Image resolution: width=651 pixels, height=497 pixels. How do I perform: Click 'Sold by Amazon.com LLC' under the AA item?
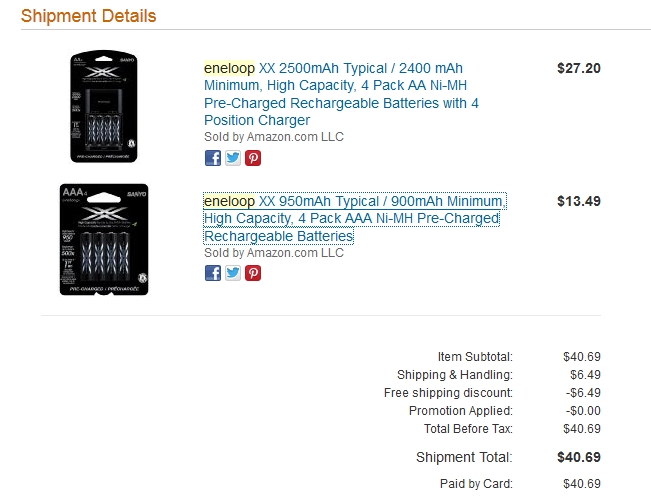(x=273, y=137)
